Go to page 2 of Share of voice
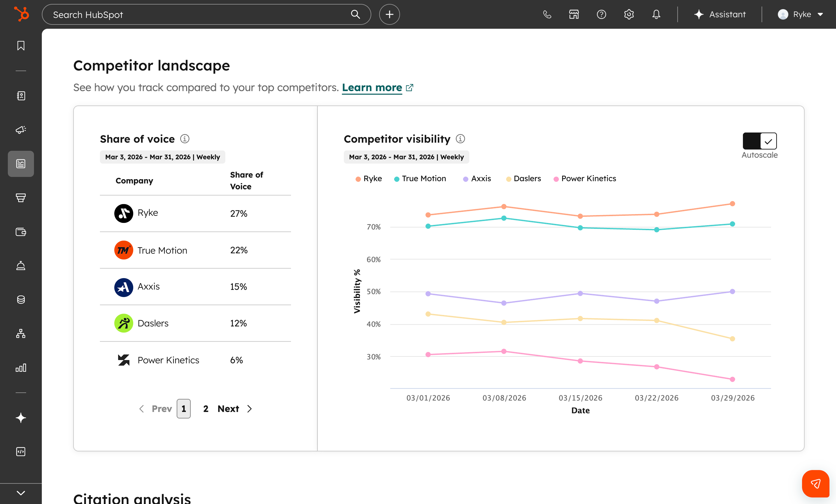Viewport: 836px width, 504px height. click(205, 409)
